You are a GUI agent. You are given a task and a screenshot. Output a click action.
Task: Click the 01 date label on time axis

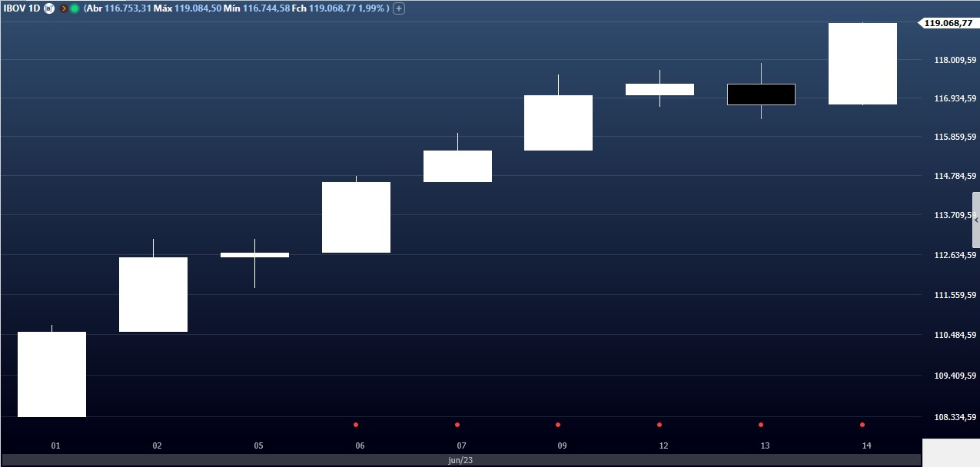(55, 445)
